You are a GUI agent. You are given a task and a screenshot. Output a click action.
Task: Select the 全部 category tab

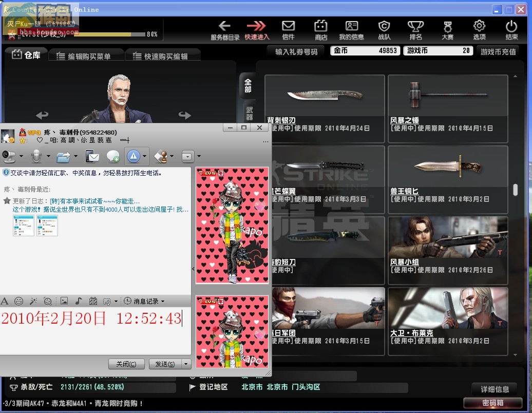click(248, 85)
